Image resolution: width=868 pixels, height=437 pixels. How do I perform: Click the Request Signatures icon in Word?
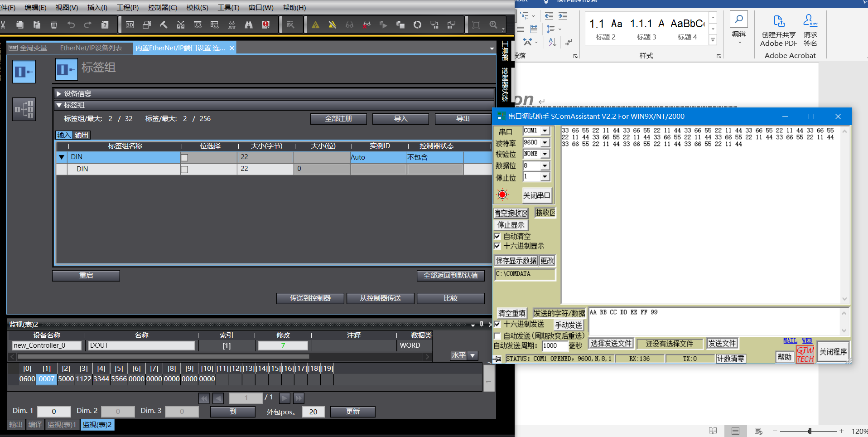tap(810, 31)
